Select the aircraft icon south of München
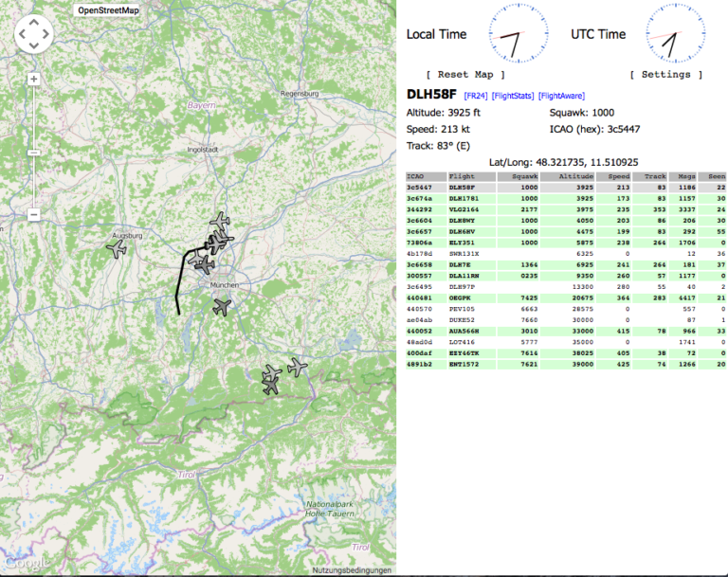Screen dimensions: 728x577 tap(223, 306)
